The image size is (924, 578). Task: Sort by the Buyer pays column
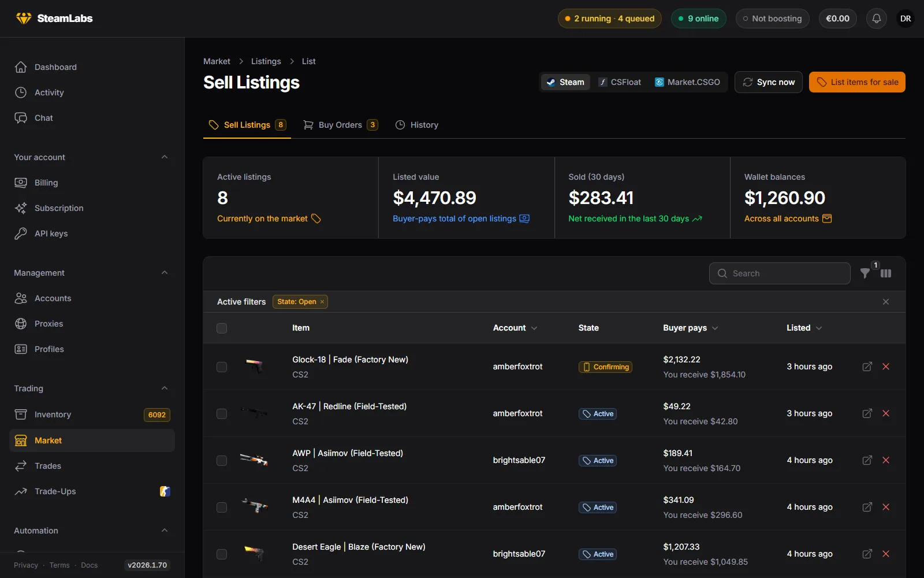pos(691,328)
